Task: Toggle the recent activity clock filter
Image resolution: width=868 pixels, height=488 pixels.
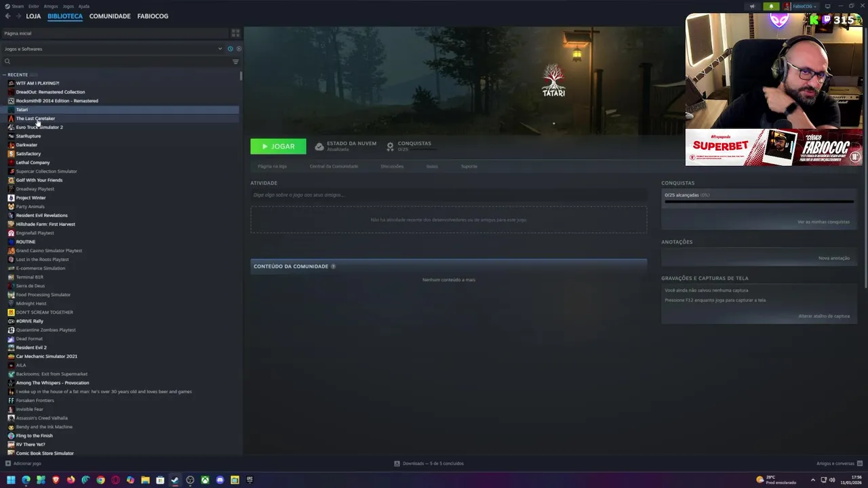Action: [x=230, y=49]
